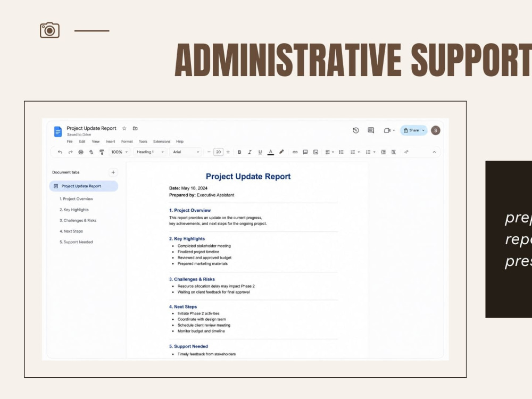
Task: Open the Format menu
Action: 127,142
